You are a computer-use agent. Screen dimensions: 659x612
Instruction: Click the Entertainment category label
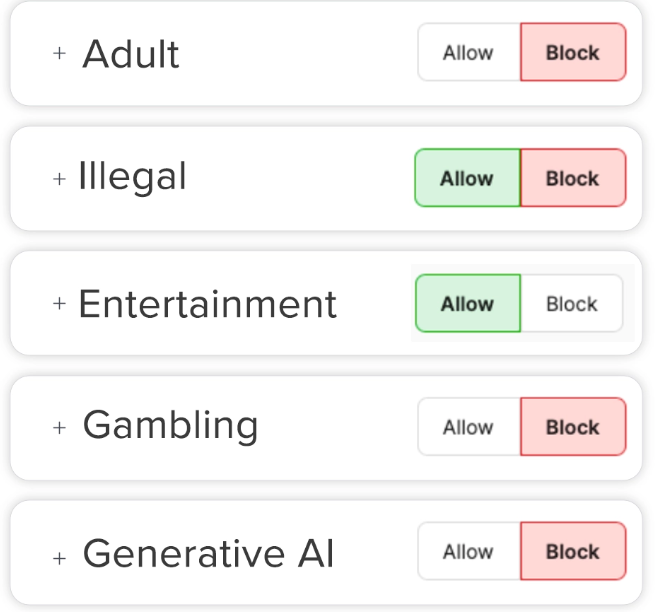[x=207, y=304]
